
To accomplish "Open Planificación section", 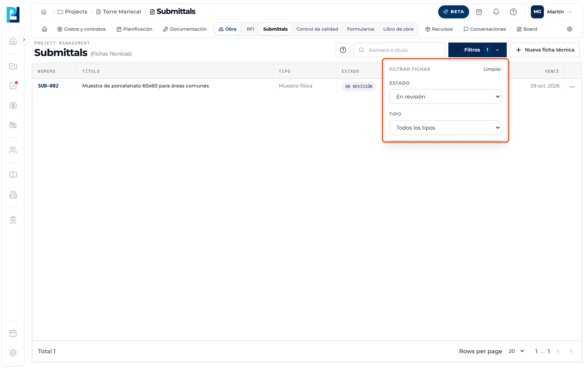I will coord(134,29).
